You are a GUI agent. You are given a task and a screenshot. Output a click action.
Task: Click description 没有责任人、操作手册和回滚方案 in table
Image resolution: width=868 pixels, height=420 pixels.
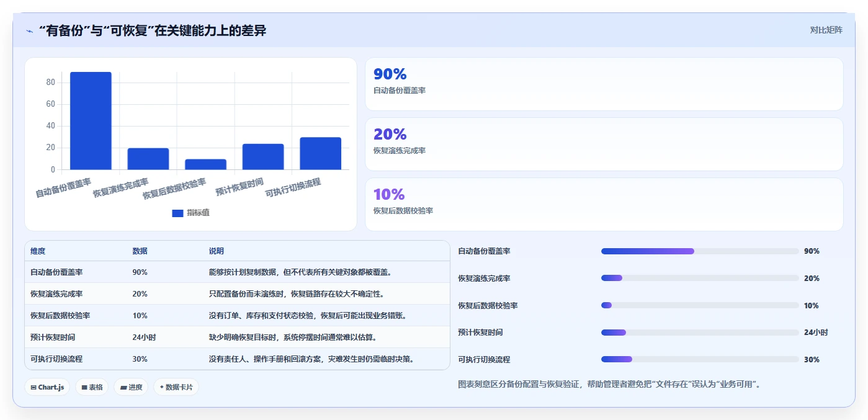pyautogui.click(x=312, y=359)
